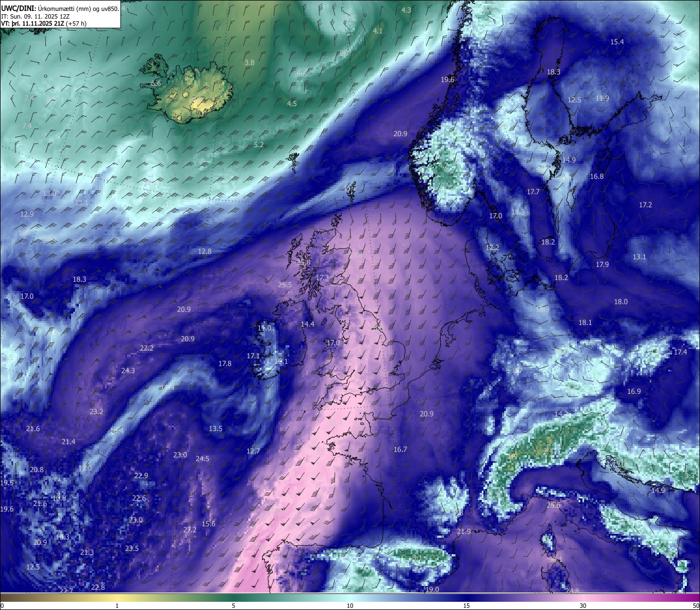Click the value 17.3 over Scotland
Viewport: 700px width, 610px height.
322,278
